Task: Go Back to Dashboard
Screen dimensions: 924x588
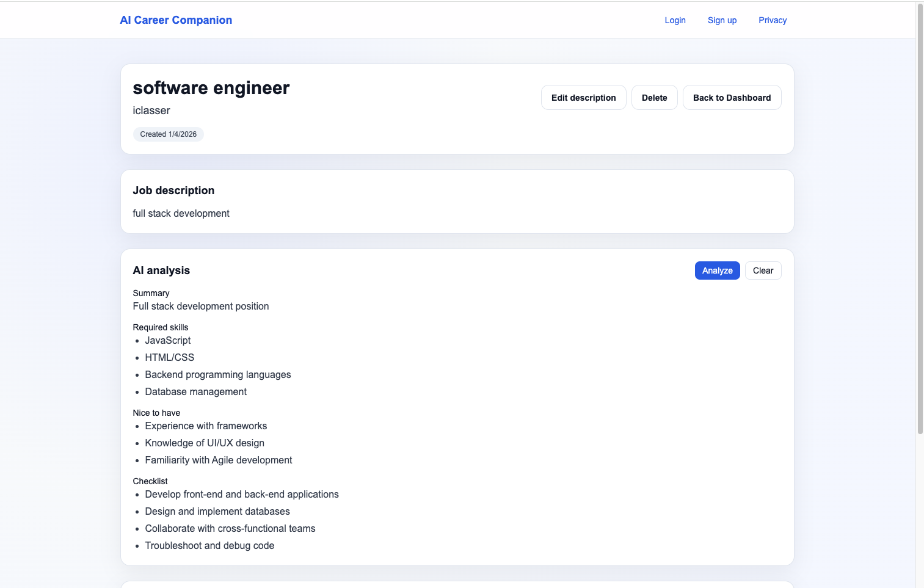Action: (732, 97)
